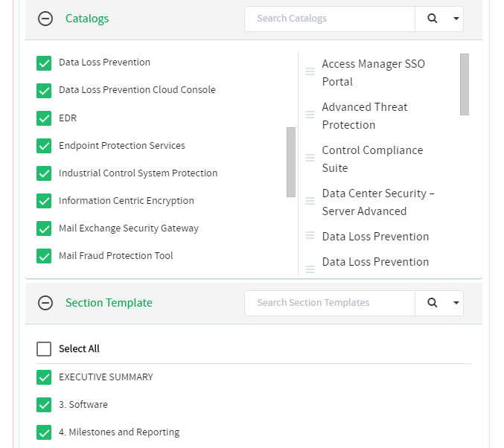Click the catalog checklist scrollbar thumb
The width and height of the screenshot is (504, 448).
[291, 162]
